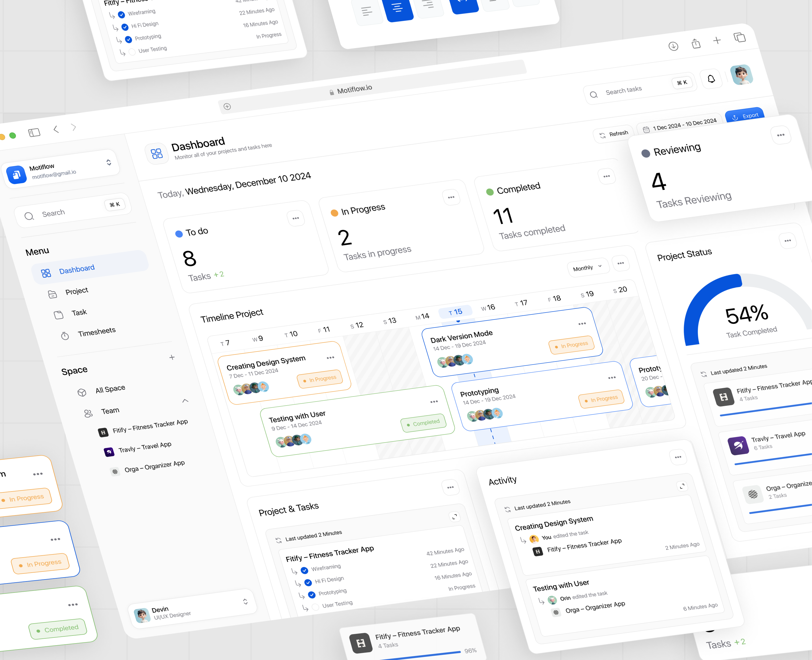Open notifications via the bell icon
The height and width of the screenshot is (660, 812).
pos(711,79)
